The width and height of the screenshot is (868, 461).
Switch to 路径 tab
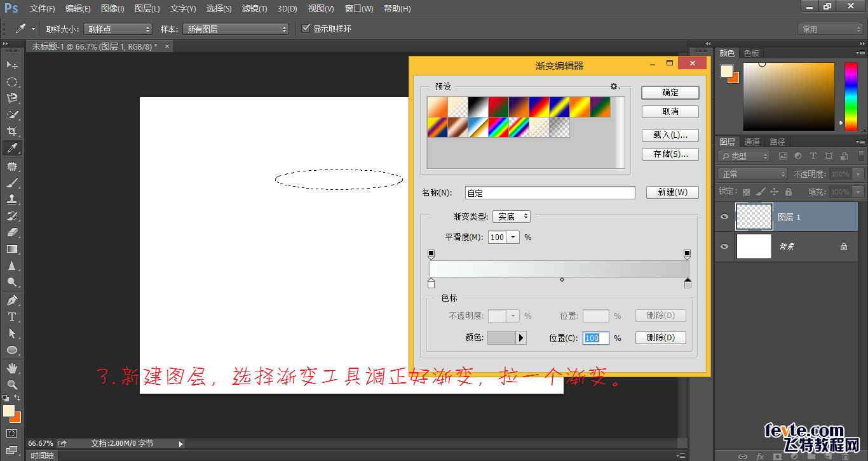point(777,142)
